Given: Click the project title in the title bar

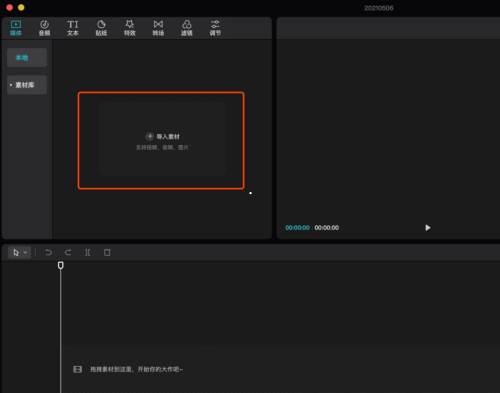Looking at the screenshot, I should pos(379,8).
